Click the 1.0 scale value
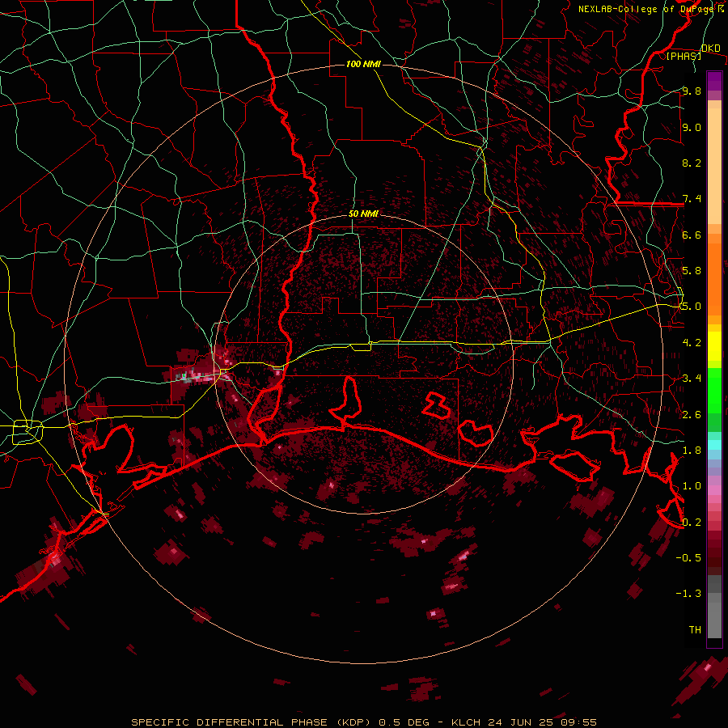Screen dimensions: 728x728 692,485
